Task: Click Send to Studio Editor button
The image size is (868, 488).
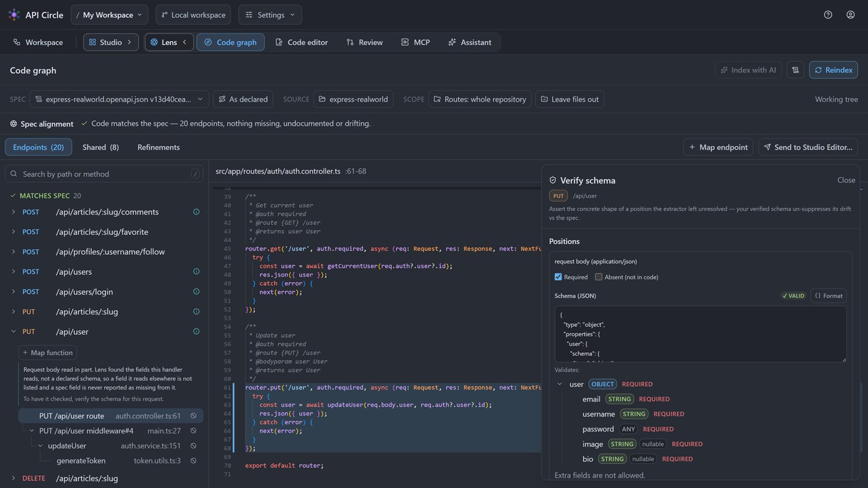Action: (808, 148)
